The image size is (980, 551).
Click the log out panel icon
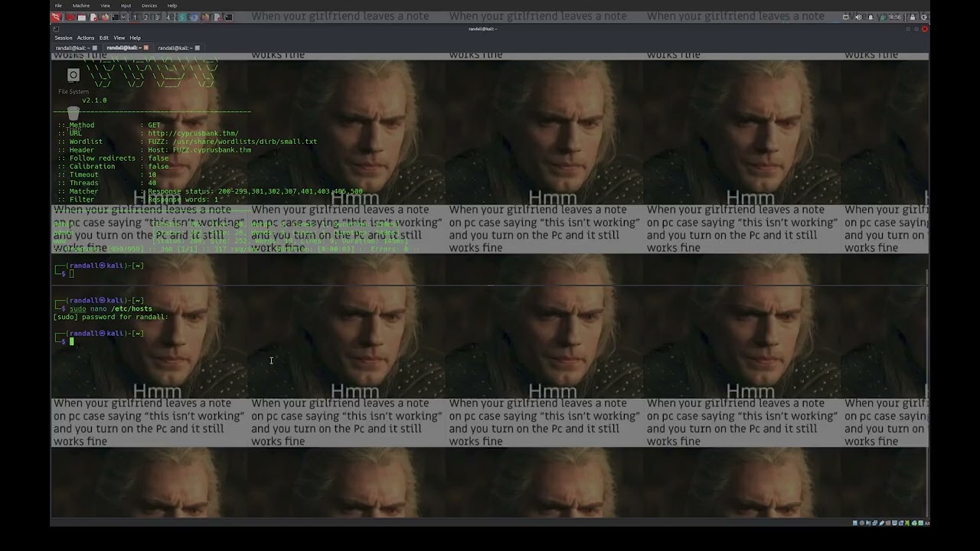924,17
